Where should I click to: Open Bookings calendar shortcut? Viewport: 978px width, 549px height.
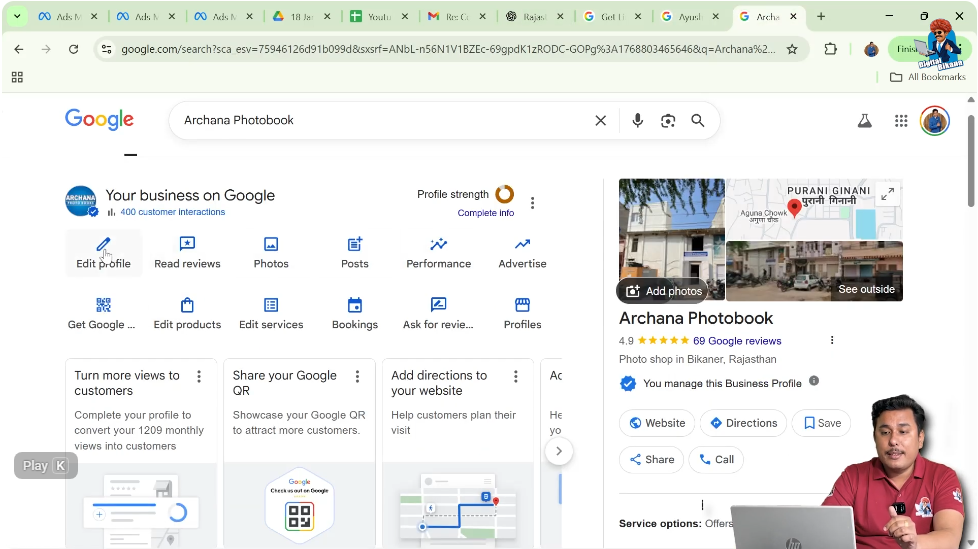point(354,314)
